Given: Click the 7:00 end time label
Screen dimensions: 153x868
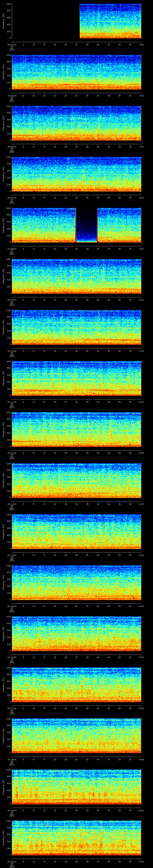Looking at the screenshot, I should 141,146.
